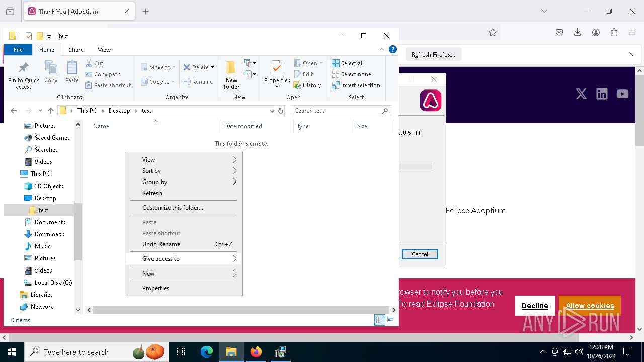Open Sort by context menu entry
Image resolution: width=644 pixels, height=362 pixels.
[184, 171]
